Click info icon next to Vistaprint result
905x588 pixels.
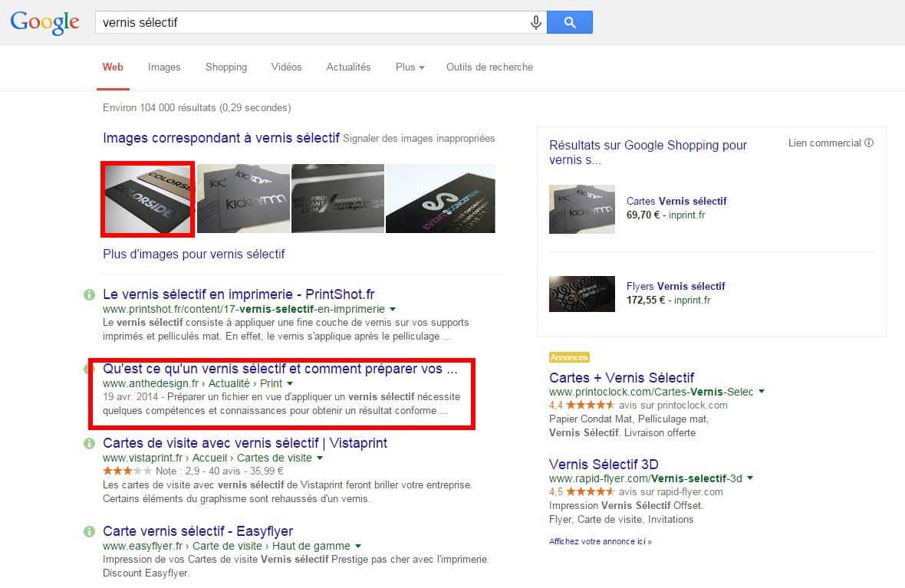coord(89,443)
